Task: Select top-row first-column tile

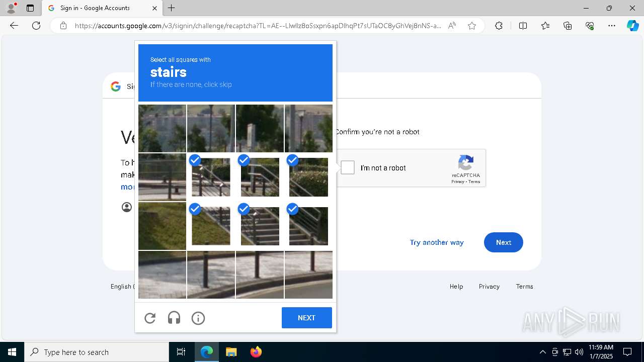Action: click(162, 128)
